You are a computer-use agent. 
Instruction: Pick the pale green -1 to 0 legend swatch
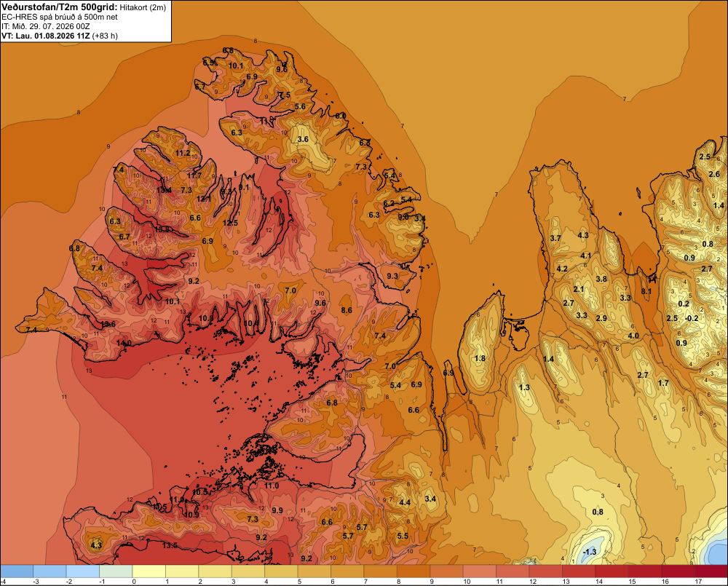(116, 571)
